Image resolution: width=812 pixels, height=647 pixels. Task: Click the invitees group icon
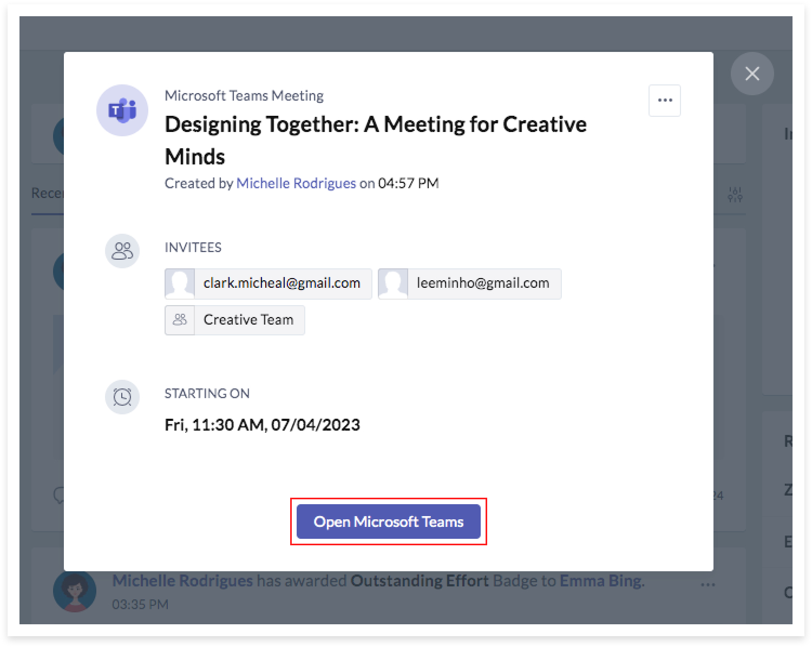[x=122, y=251]
